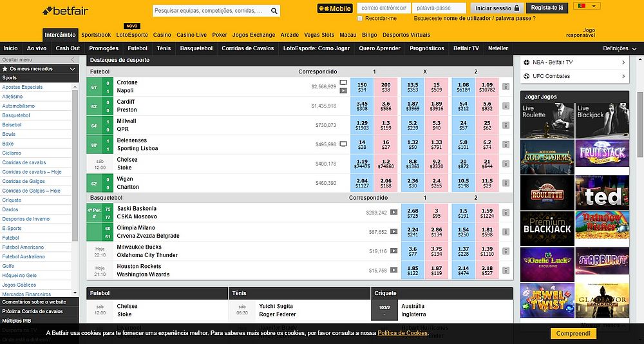Viewport: 644px width, 344px height.
Task: Click info icon for Belenenses v Sporting Lisboa
Action: point(506,145)
